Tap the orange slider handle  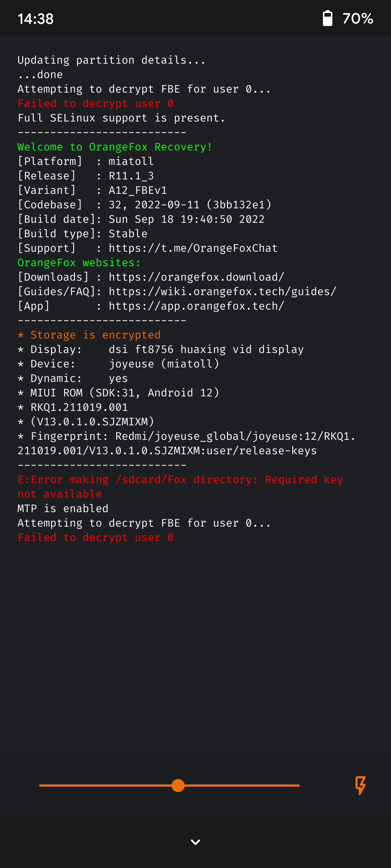[178, 786]
